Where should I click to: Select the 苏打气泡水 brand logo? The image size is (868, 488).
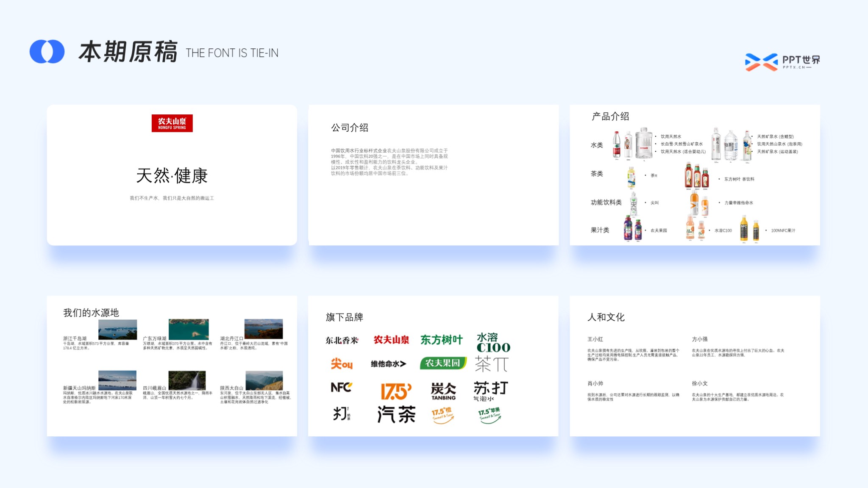[490, 391]
